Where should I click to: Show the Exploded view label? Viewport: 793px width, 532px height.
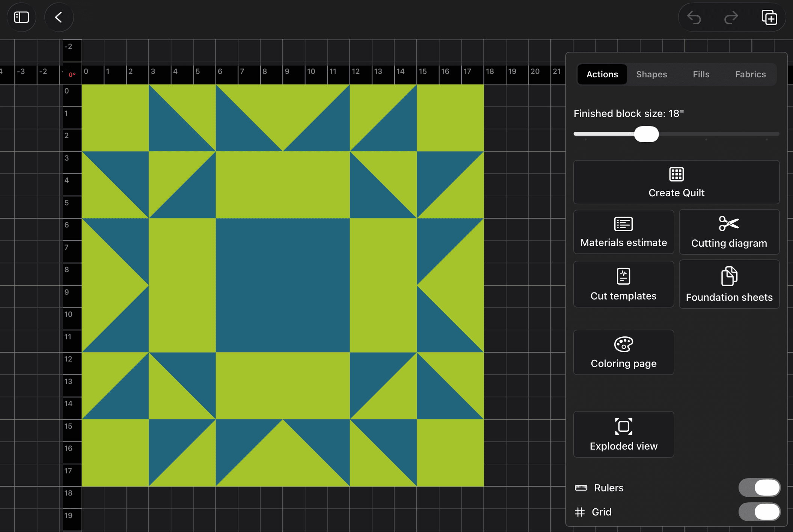[x=623, y=446]
